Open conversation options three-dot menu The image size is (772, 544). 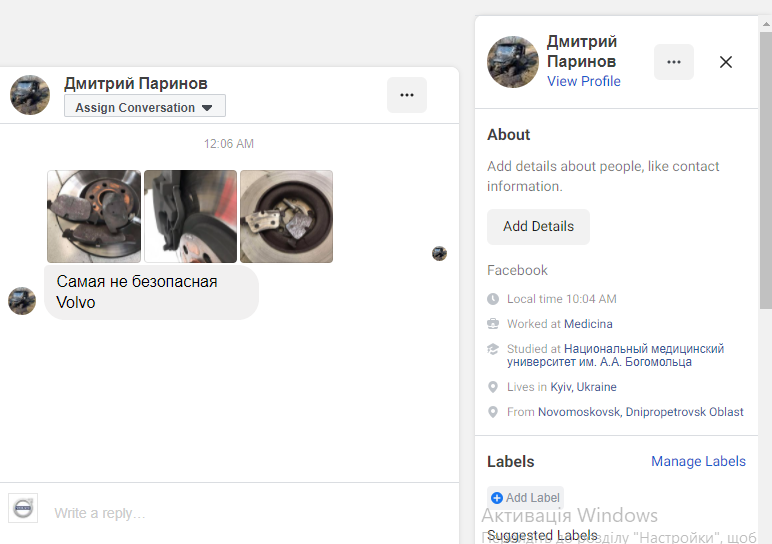coord(406,95)
